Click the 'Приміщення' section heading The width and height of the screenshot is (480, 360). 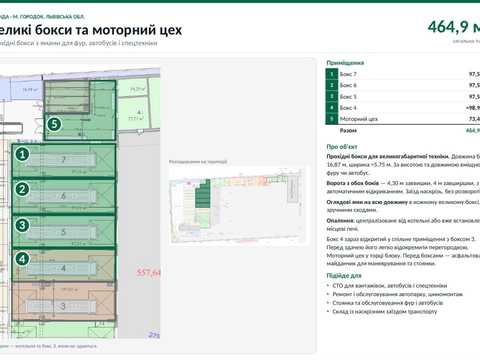pyautogui.click(x=345, y=63)
